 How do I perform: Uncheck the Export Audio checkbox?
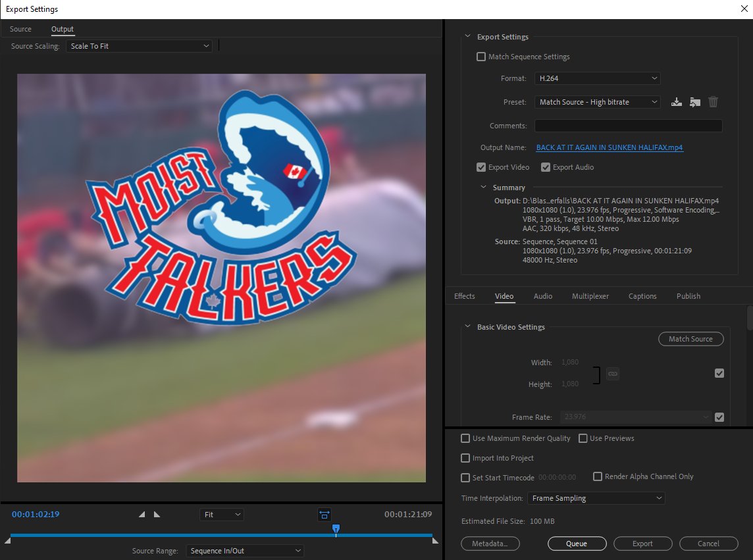[546, 167]
